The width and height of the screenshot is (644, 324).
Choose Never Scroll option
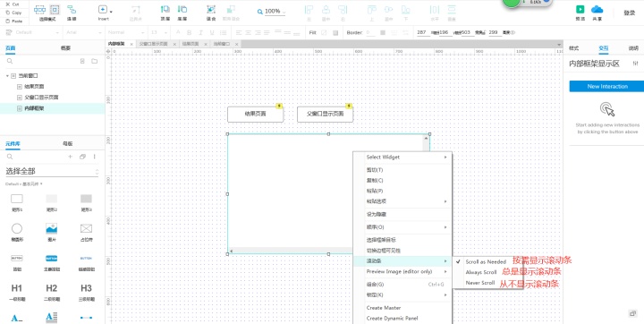479,283
